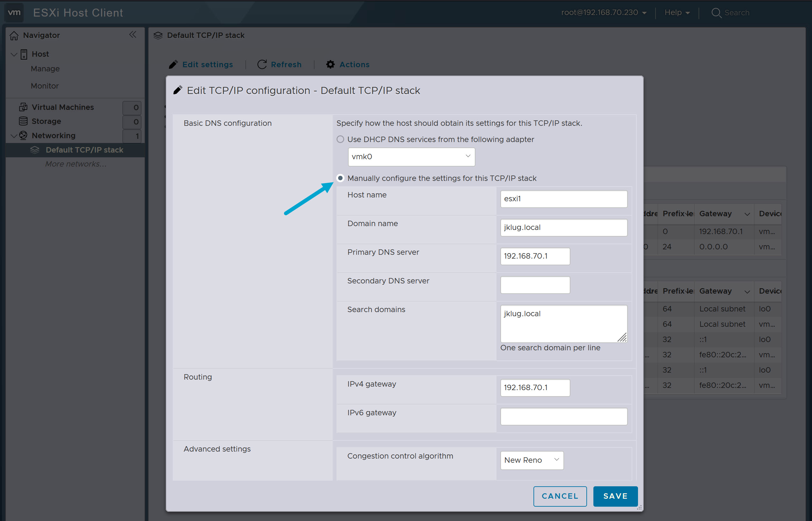Click the More networks link
The height and width of the screenshot is (521, 812).
pyautogui.click(x=75, y=164)
